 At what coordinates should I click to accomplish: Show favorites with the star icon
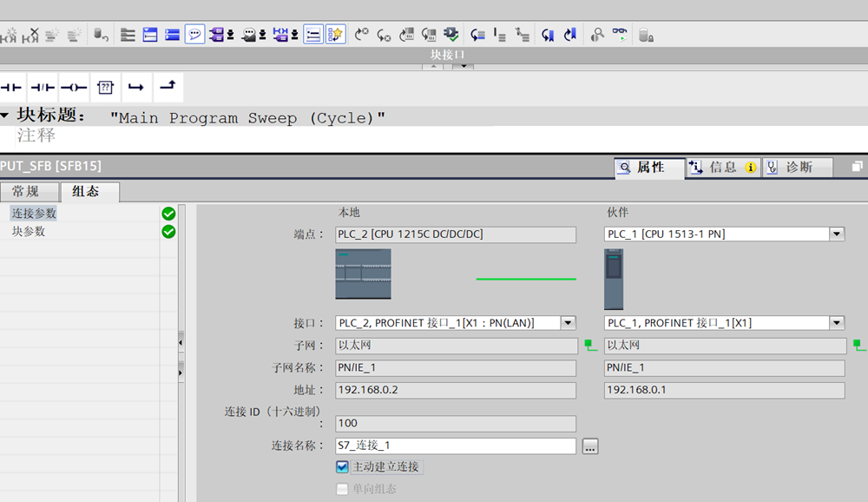336,35
